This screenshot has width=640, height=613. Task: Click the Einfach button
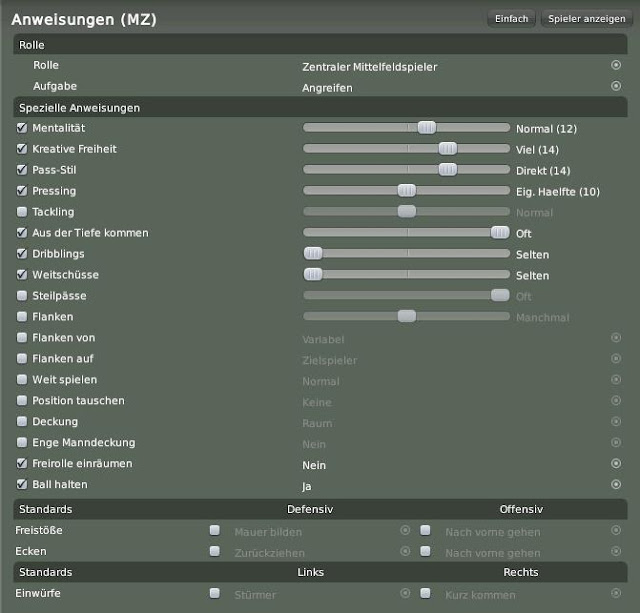tap(512, 19)
